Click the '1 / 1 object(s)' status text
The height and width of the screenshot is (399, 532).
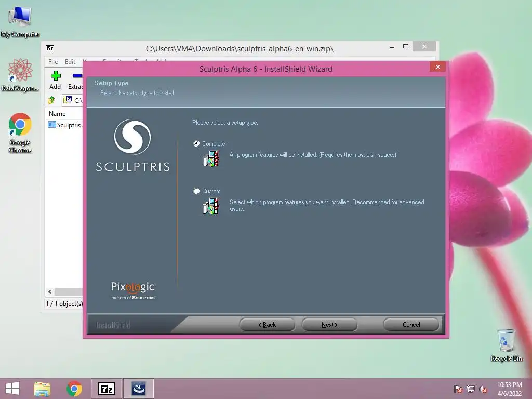pos(64,303)
